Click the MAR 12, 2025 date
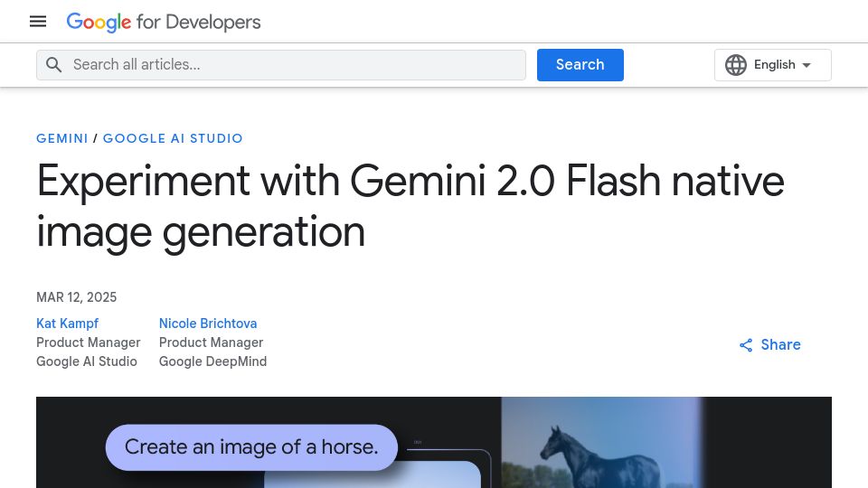Viewport: 868px width, 488px height. click(76, 297)
